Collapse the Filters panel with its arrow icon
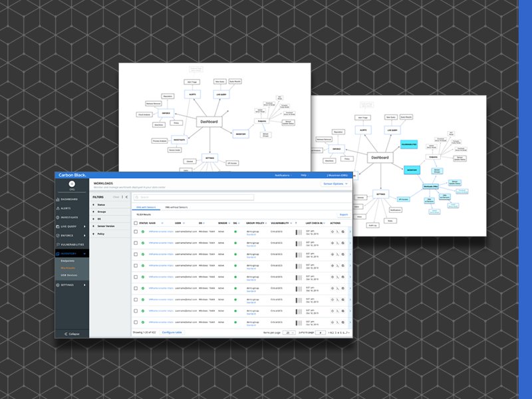The image size is (532, 399). tap(126, 197)
